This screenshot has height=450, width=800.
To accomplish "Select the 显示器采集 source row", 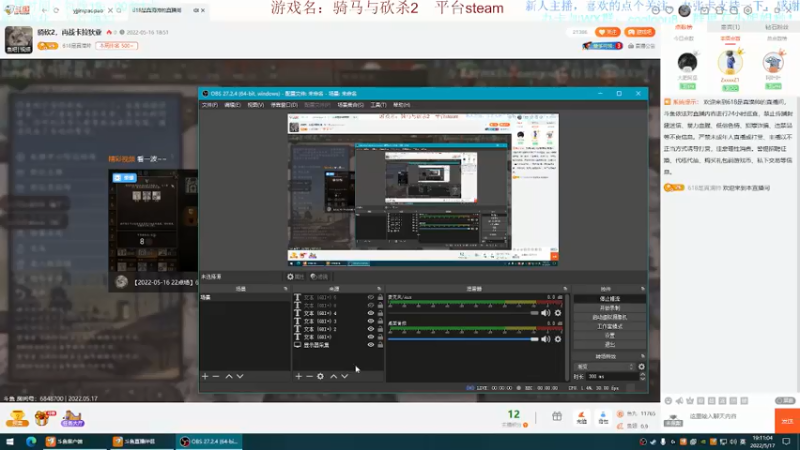I will click(x=338, y=345).
